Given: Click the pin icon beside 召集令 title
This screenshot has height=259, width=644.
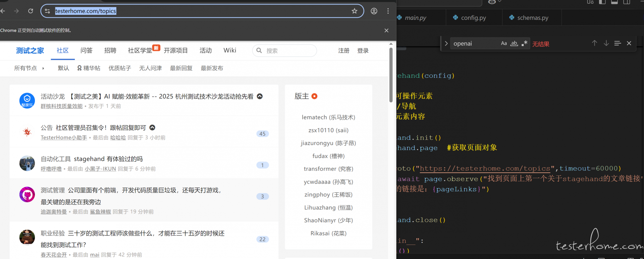Looking at the screenshot, I should click(x=152, y=127).
